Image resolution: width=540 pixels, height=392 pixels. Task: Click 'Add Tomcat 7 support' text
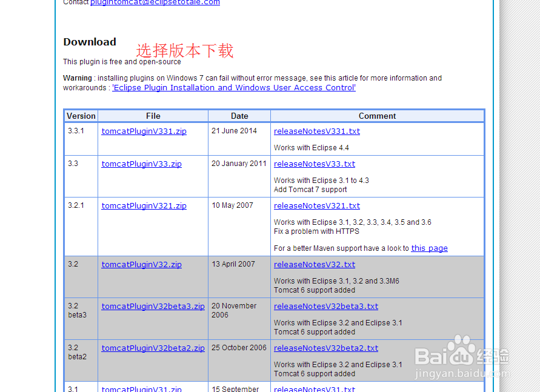pyautogui.click(x=310, y=190)
